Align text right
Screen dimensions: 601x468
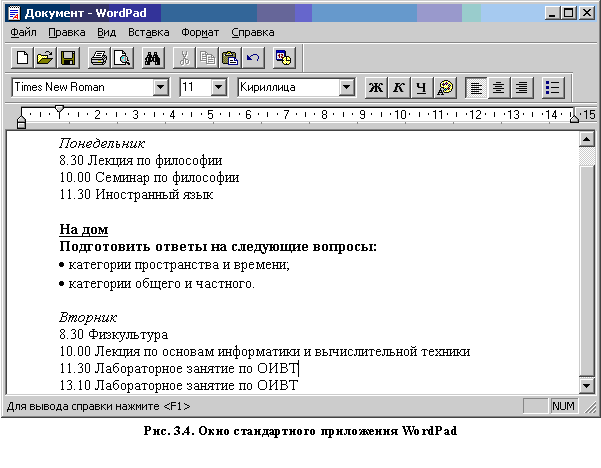click(521, 88)
